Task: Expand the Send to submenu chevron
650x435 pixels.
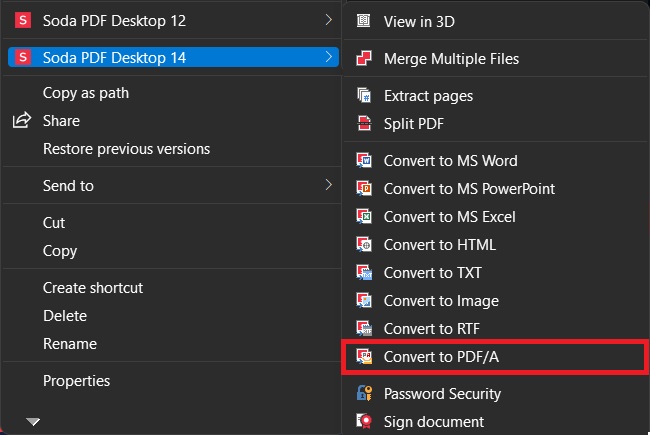Action: [x=328, y=185]
